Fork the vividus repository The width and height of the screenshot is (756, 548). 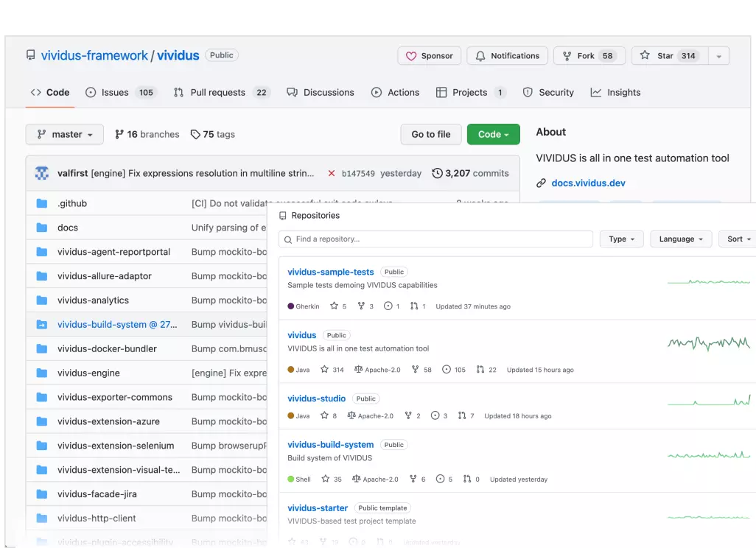pos(589,56)
